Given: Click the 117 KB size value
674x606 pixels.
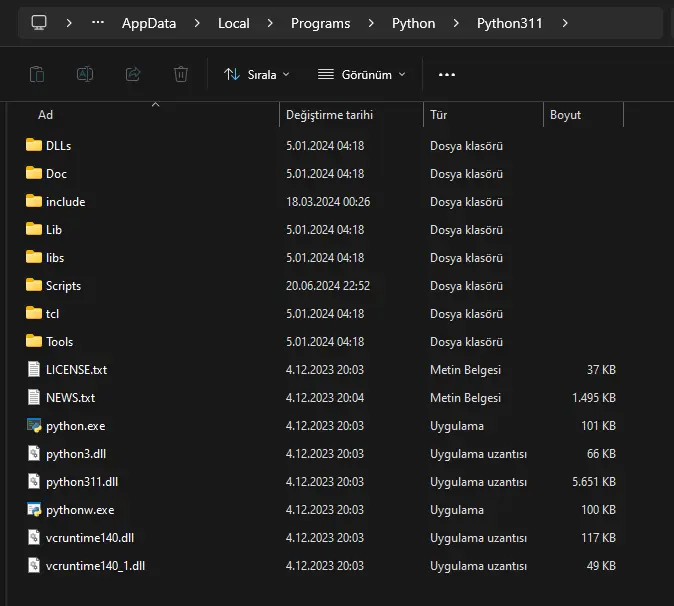Looking at the screenshot, I should (x=598, y=537).
